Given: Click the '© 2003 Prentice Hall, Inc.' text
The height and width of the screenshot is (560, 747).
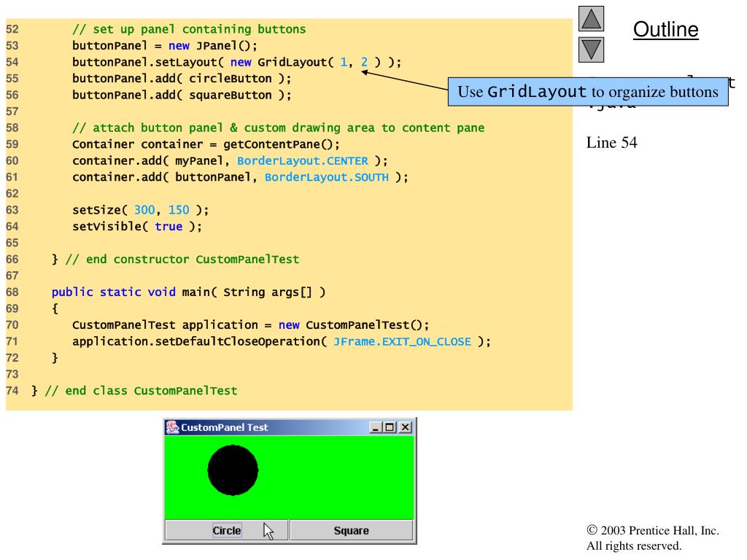Looking at the screenshot, I should (x=653, y=531).
